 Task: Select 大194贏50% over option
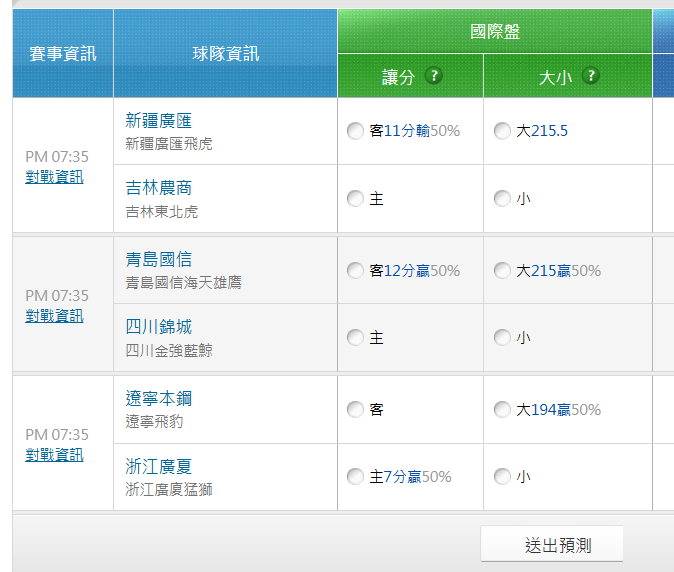coord(502,410)
